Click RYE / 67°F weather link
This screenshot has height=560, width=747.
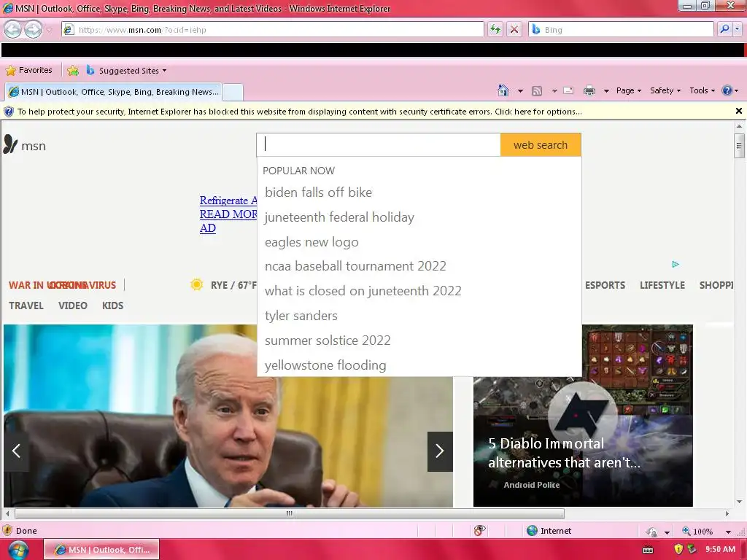click(233, 285)
